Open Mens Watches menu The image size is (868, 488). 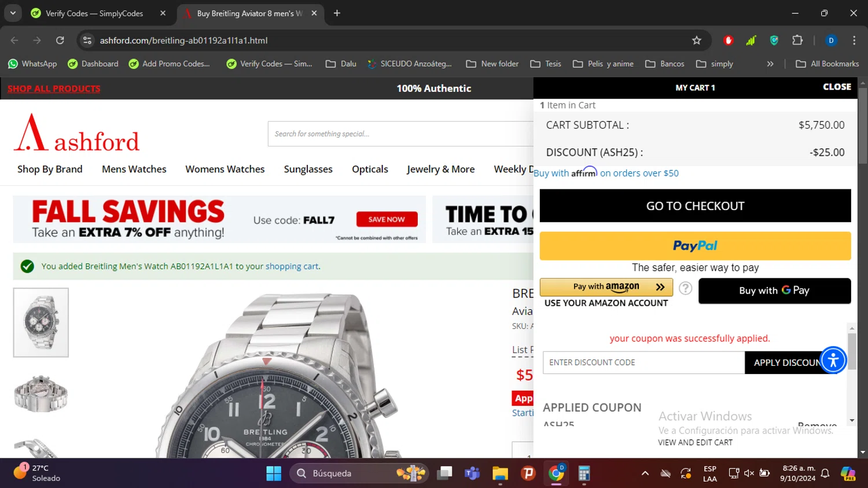[x=134, y=169]
